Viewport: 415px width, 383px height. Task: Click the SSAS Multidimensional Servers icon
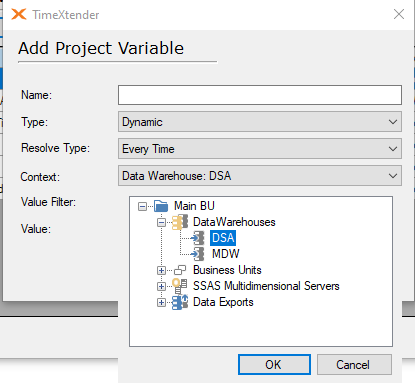click(180, 286)
